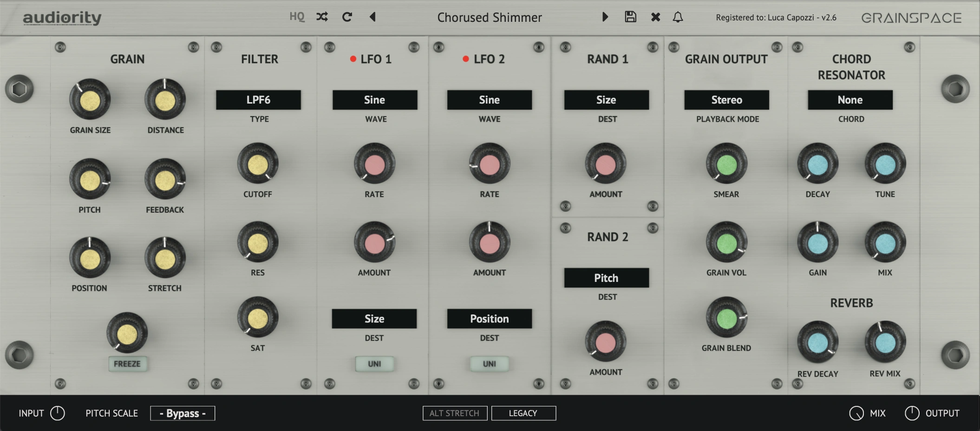Open LFO 1 WAVE dropdown
Screen dimensions: 980x431
tap(375, 100)
